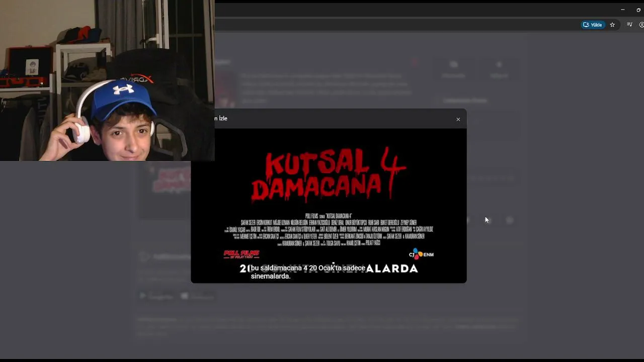Click the Yükle install button in the address bar
This screenshot has width=644, height=362.
593,25
